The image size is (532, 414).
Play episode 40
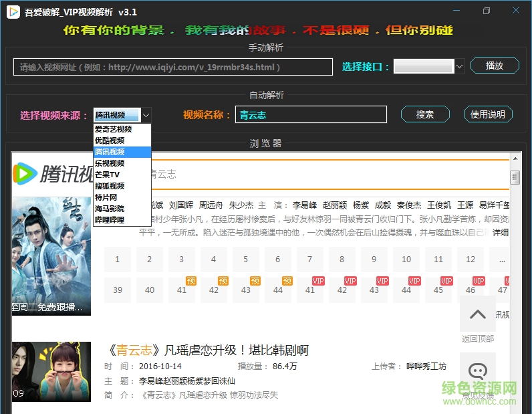(x=149, y=290)
